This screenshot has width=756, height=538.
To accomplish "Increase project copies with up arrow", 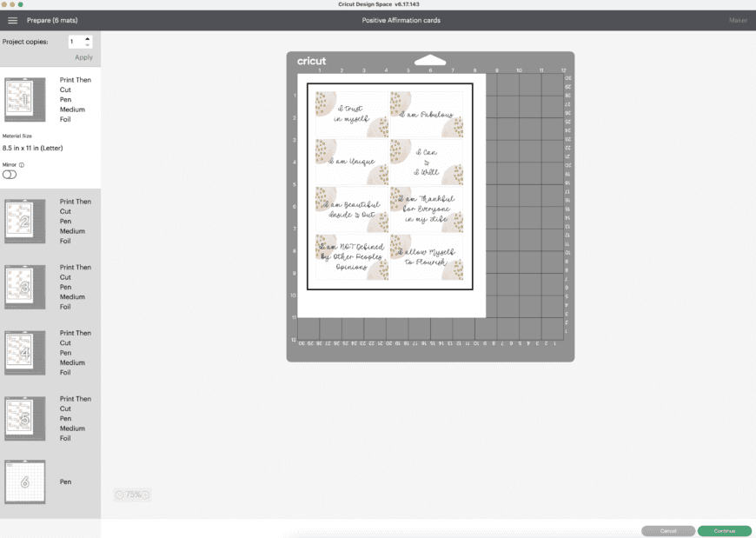I will (87, 38).
